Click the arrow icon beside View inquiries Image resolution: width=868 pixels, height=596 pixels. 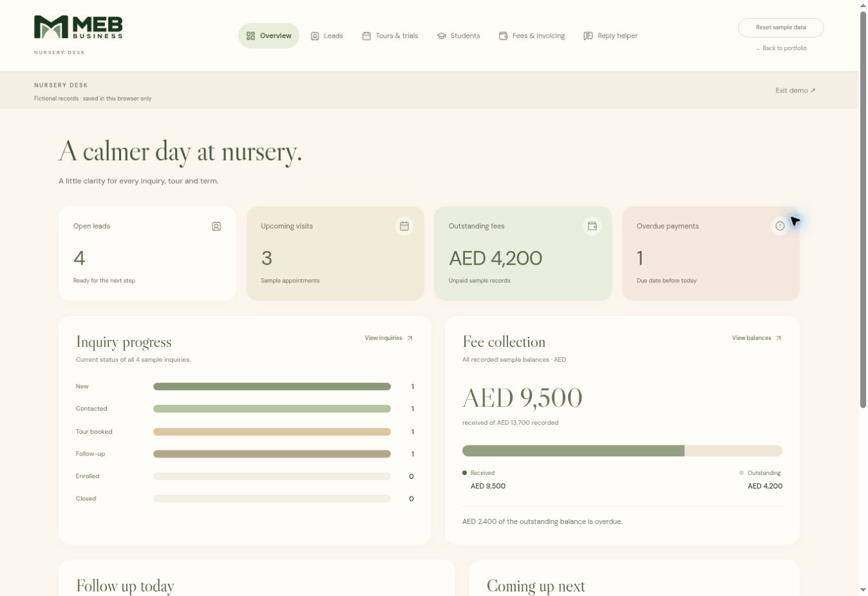point(410,338)
